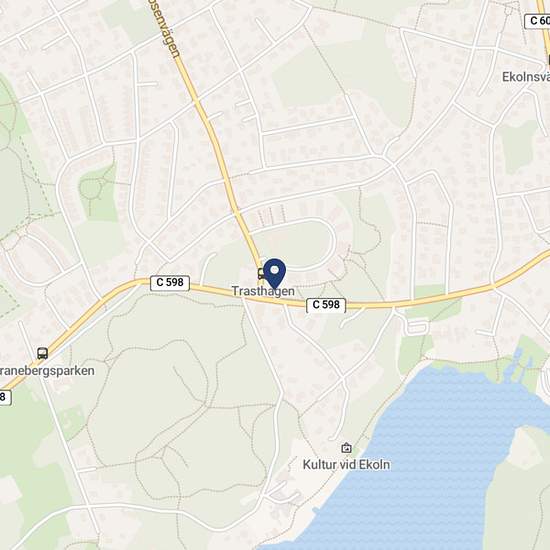Click the Kultur vid Ekoln museum icon
Viewport: 550px width, 550px height.
[x=346, y=448]
